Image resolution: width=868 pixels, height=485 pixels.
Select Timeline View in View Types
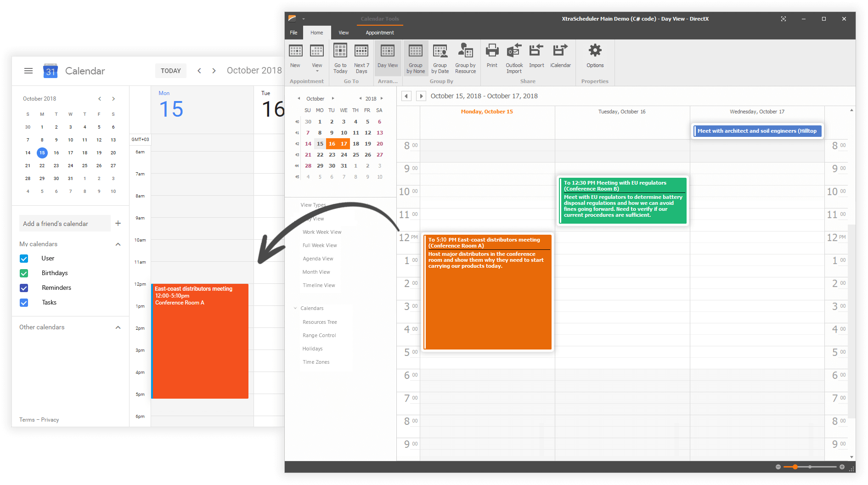(x=319, y=285)
